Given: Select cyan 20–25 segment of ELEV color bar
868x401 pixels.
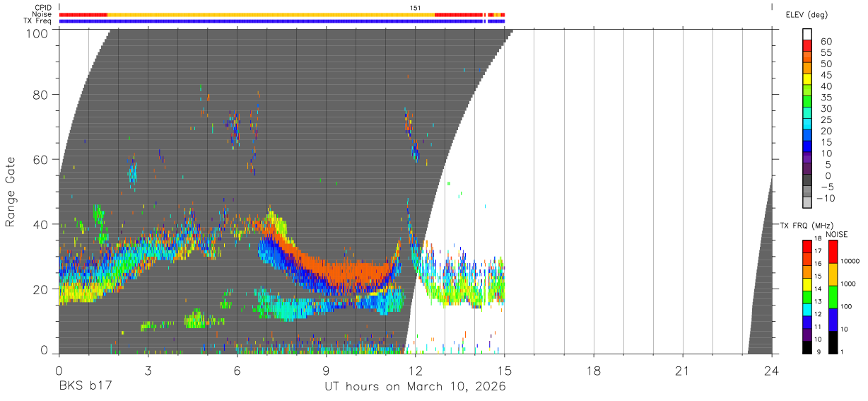Looking at the screenshot, I should (x=807, y=125).
